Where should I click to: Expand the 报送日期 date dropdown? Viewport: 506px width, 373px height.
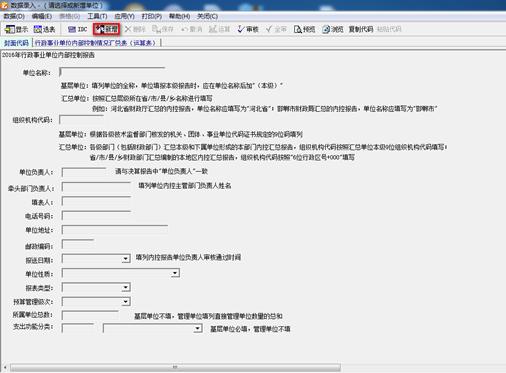[x=125, y=259]
